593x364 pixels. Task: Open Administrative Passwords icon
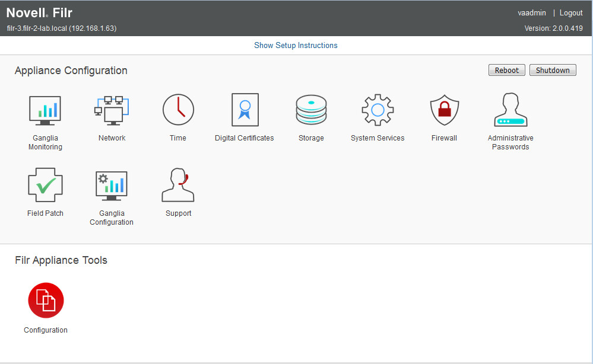pyautogui.click(x=510, y=110)
